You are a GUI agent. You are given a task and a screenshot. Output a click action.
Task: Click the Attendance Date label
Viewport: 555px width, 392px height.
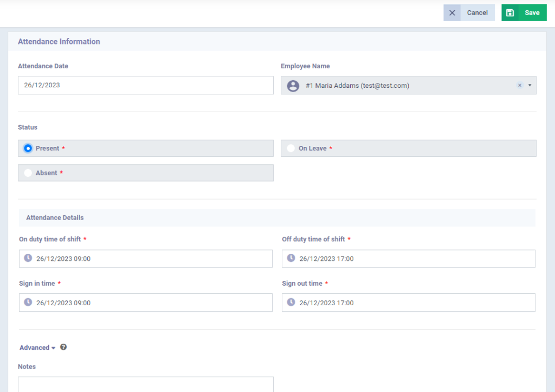click(43, 66)
